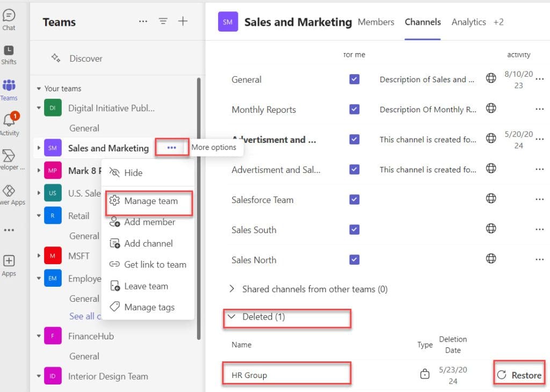Viewport: 550px width, 392px height.
Task: Open Chat in the app sidebar
Action: [x=9, y=20]
